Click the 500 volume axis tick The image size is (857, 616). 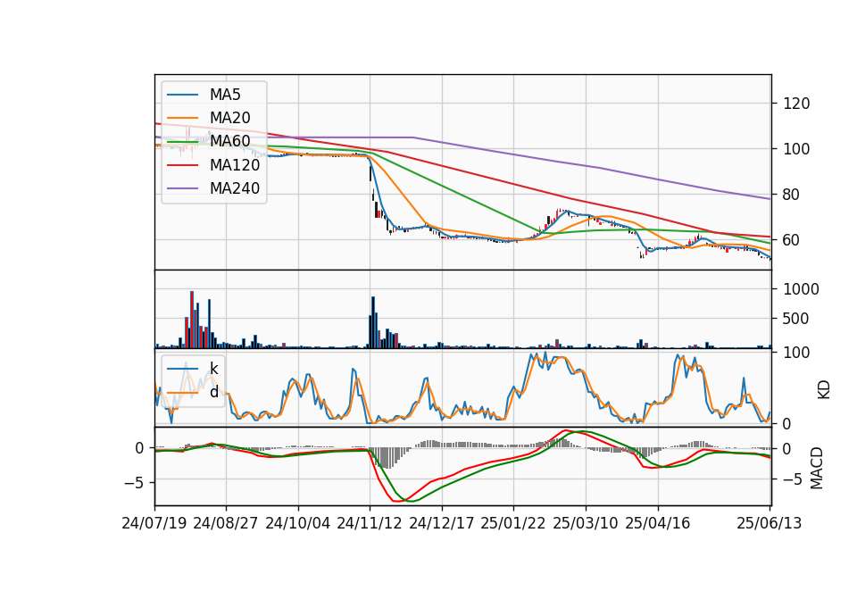pos(795,319)
